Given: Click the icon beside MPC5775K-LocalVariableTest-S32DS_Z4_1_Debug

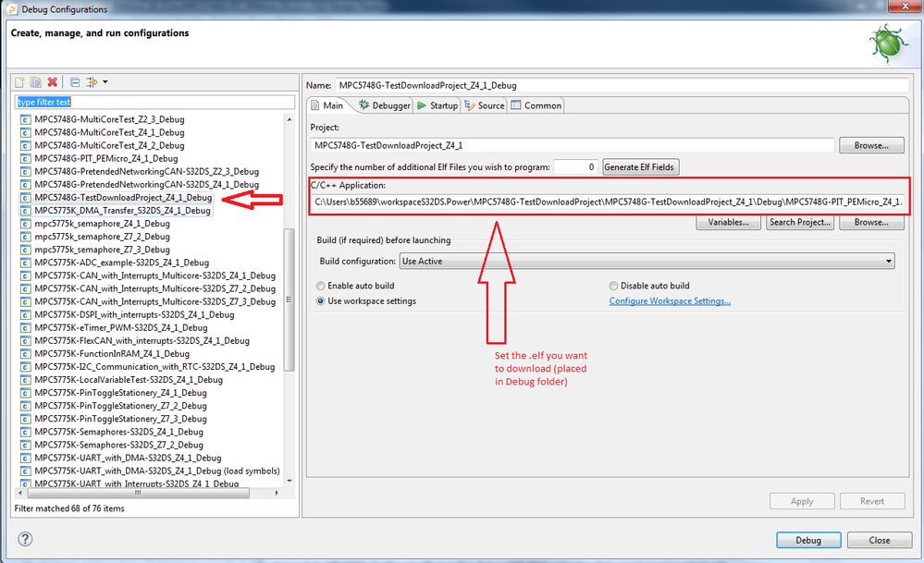Looking at the screenshot, I should click(x=25, y=380).
